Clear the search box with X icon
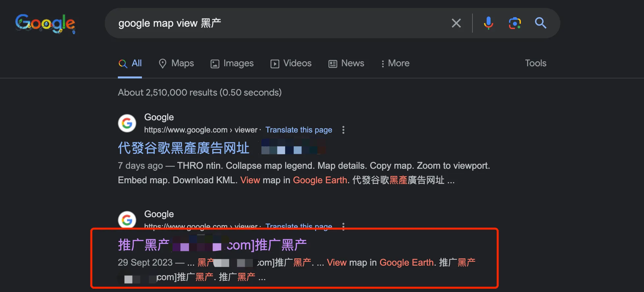644x292 pixels. pos(456,23)
